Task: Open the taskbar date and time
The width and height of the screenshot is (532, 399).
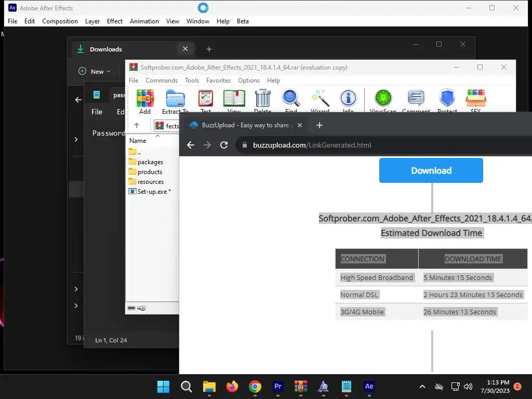Action: [495, 387]
